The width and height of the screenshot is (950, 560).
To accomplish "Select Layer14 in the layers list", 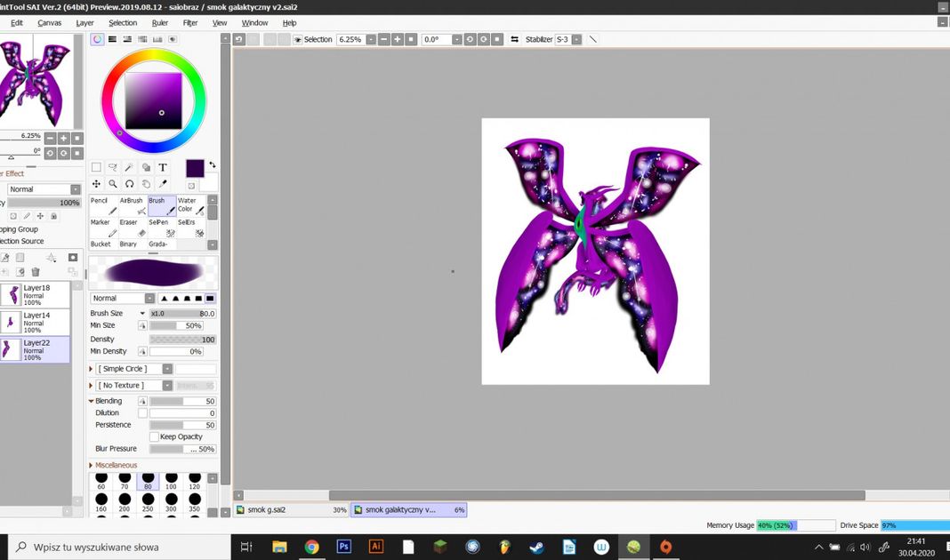I will [x=36, y=321].
